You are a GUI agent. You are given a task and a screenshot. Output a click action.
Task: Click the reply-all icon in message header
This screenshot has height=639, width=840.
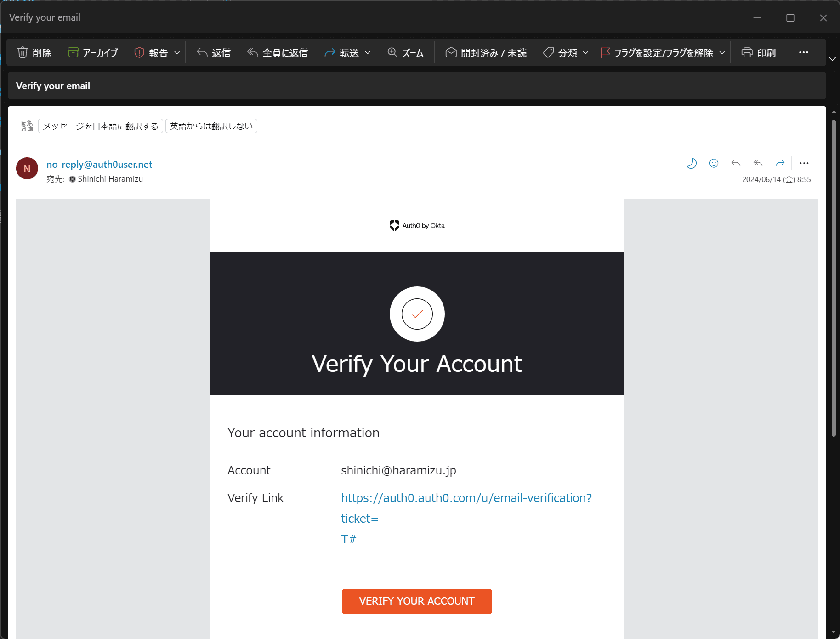tap(758, 163)
